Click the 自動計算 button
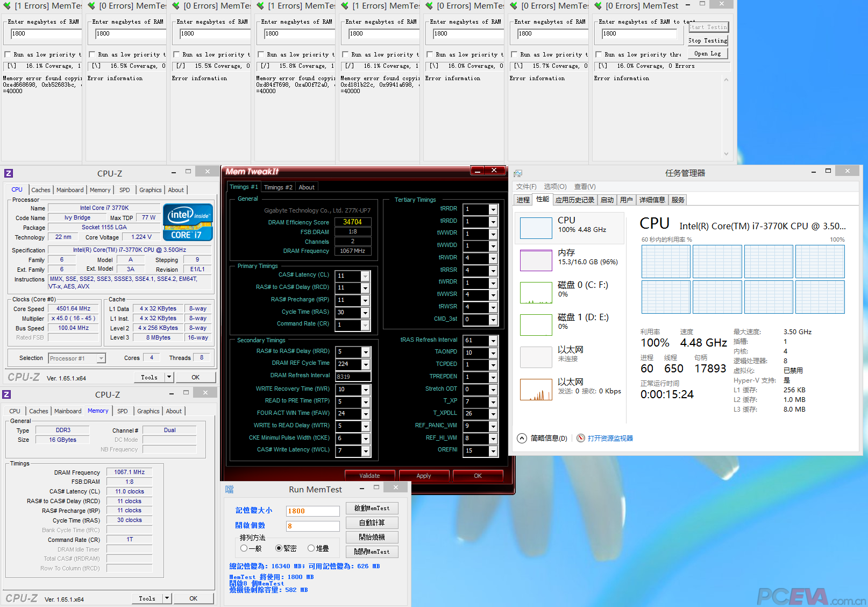 click(372, 523)
